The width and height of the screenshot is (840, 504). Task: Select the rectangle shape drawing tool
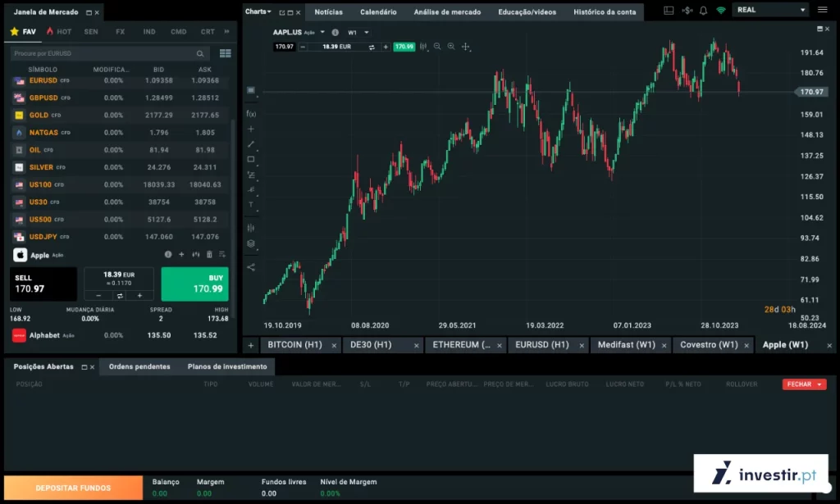tap(251, 160)
